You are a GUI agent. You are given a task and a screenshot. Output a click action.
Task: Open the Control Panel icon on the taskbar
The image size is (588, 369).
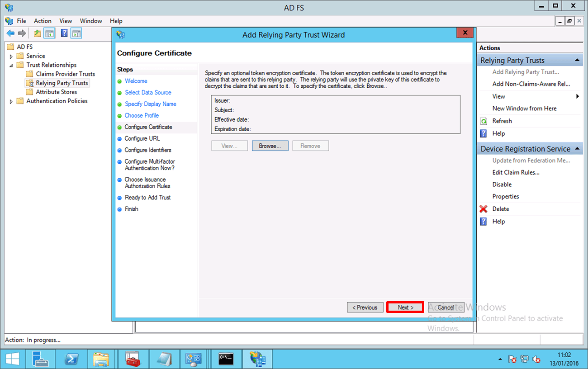194,359
